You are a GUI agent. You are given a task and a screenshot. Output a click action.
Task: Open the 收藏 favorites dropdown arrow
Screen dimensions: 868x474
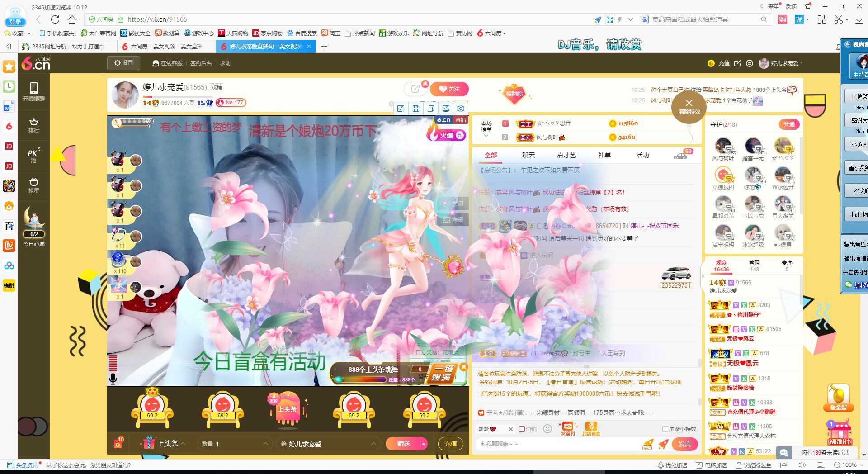(29, 33)
